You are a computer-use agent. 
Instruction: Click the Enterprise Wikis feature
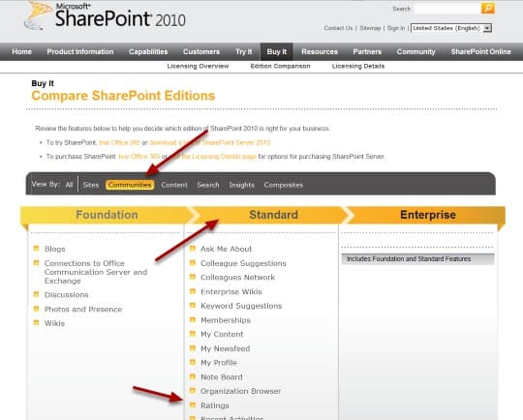231,291
